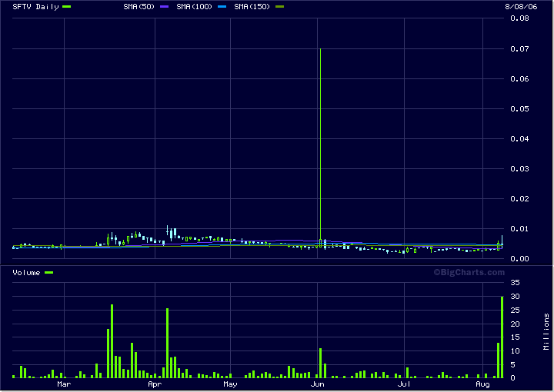Click the SMA(150) legend label
This screenshot has height=392, width=554.
tap(252, 7)
